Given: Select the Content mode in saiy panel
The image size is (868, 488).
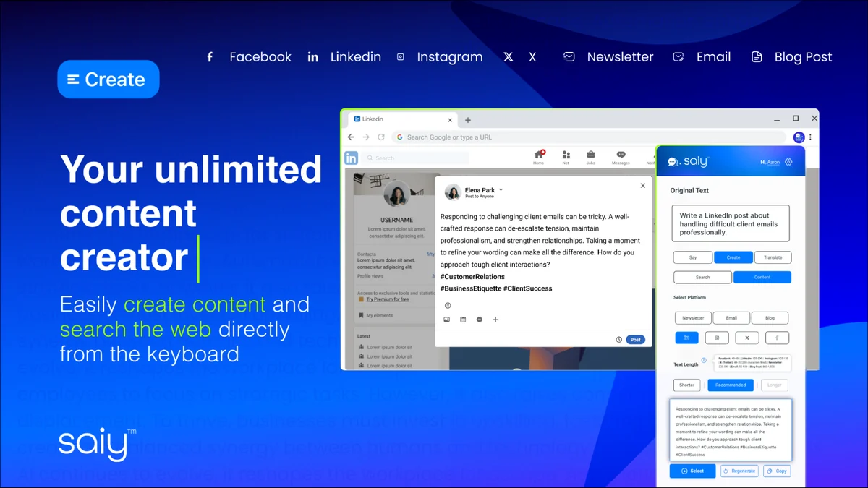Looking at the screenshot, I should tap(762, 277).
